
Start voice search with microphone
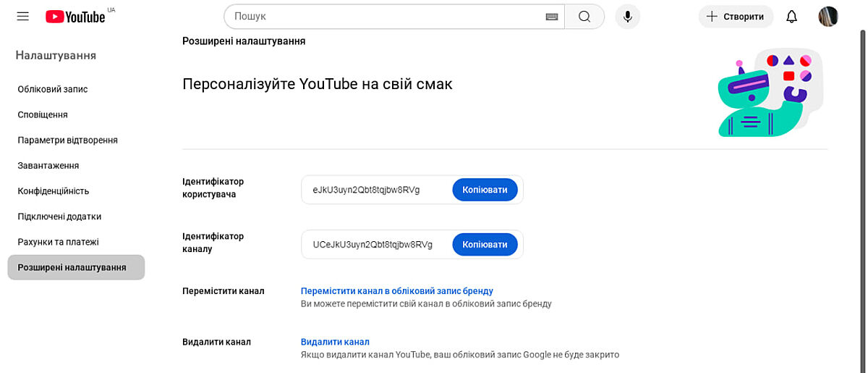click(x=627, y=17)
